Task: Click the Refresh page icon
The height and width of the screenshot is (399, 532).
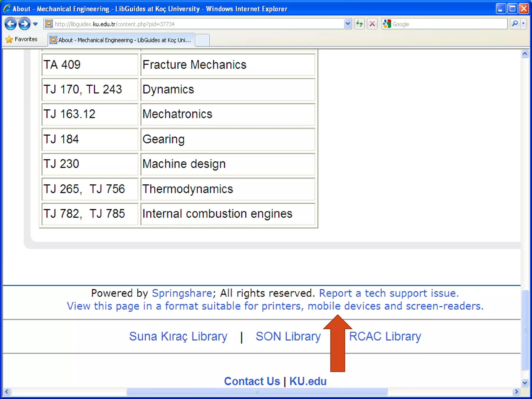Action: pyautogui.click(x=359, y=24)
